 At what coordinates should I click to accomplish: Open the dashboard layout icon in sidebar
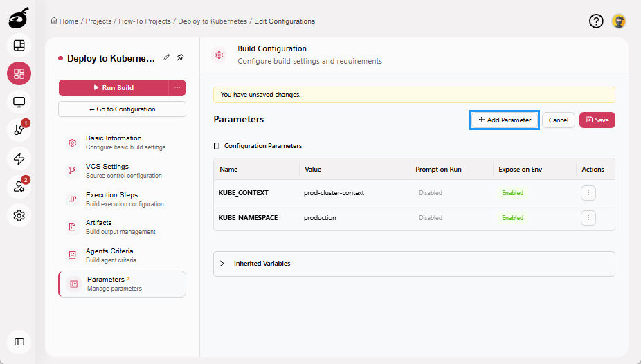point(19,46)
